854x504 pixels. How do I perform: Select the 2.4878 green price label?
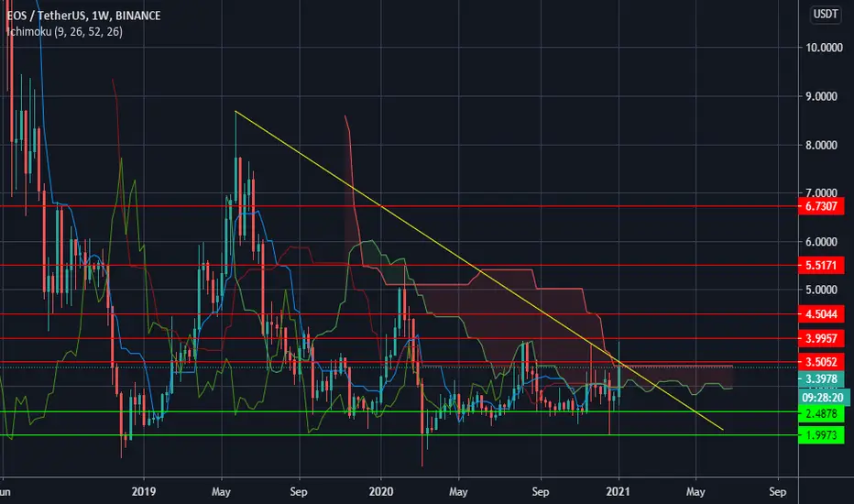point(821,413)
